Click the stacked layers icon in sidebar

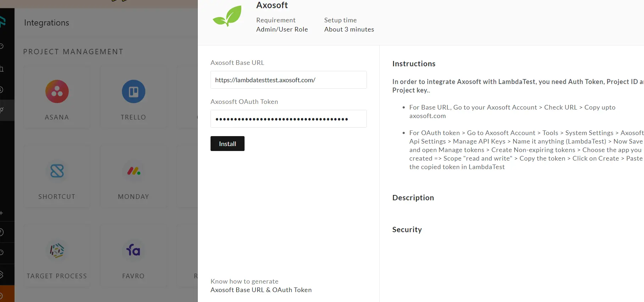coord(2,274)
